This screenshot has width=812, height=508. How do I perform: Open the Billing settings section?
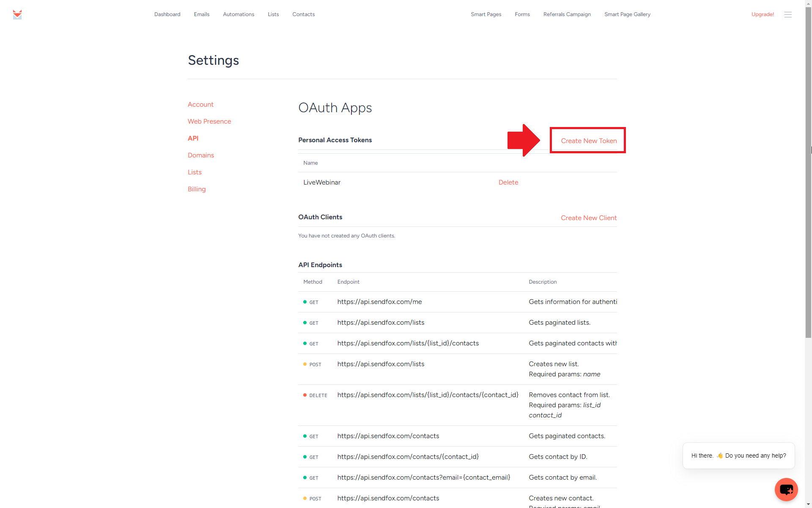(x=197, y=189)
